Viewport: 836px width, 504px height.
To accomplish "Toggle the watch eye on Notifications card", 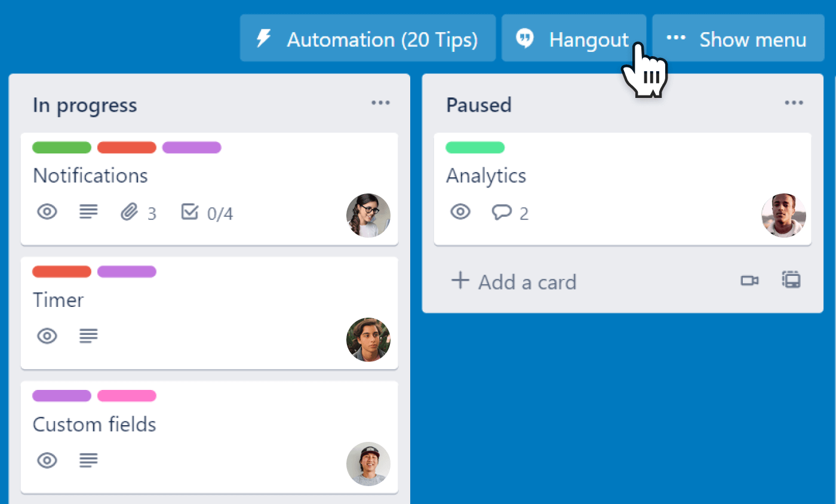I will point(47,212).
